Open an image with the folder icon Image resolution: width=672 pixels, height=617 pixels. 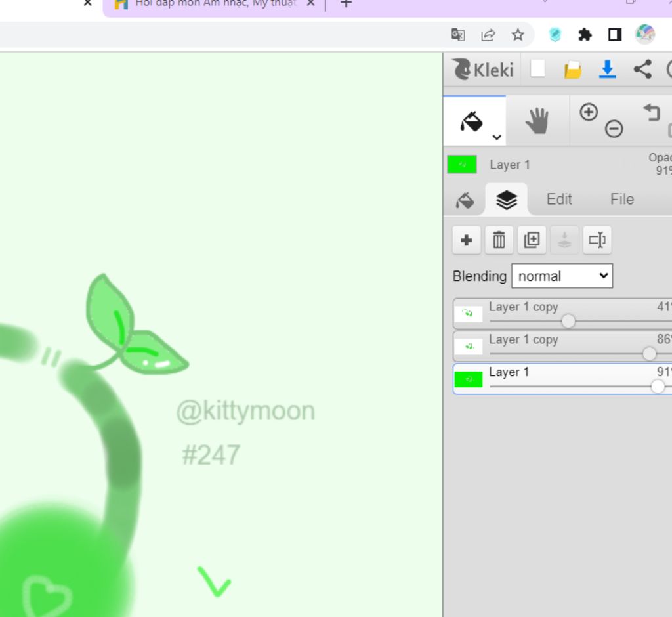coord(572,70)
